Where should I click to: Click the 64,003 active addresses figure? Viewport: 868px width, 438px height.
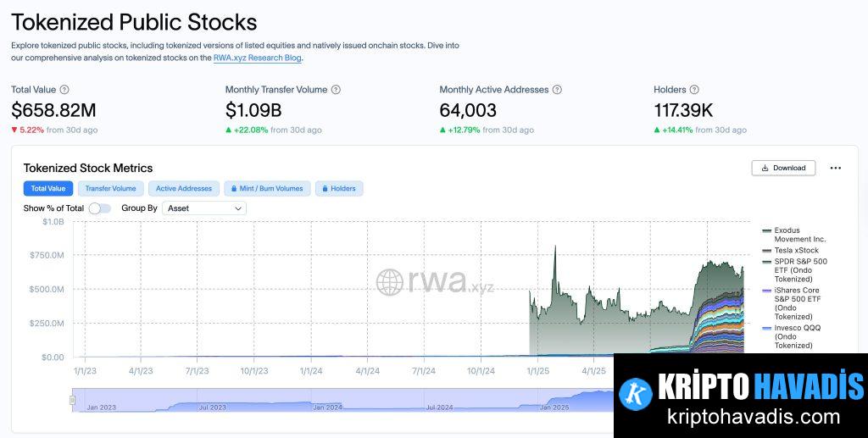click(468, 111)
